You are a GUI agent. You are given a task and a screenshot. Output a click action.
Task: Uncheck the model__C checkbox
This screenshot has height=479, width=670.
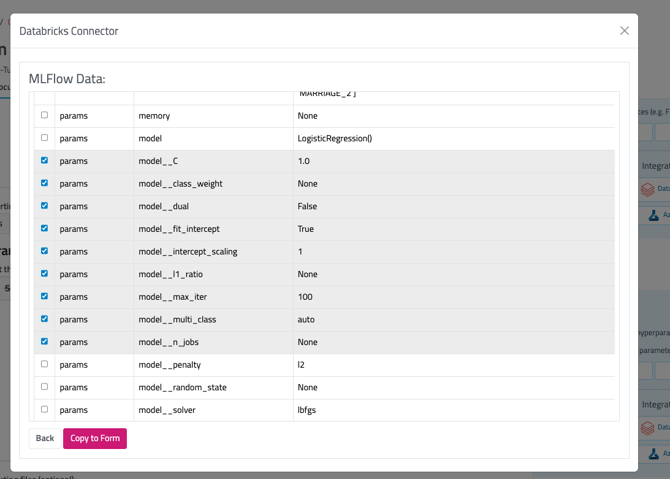click(x=44, y=160)
